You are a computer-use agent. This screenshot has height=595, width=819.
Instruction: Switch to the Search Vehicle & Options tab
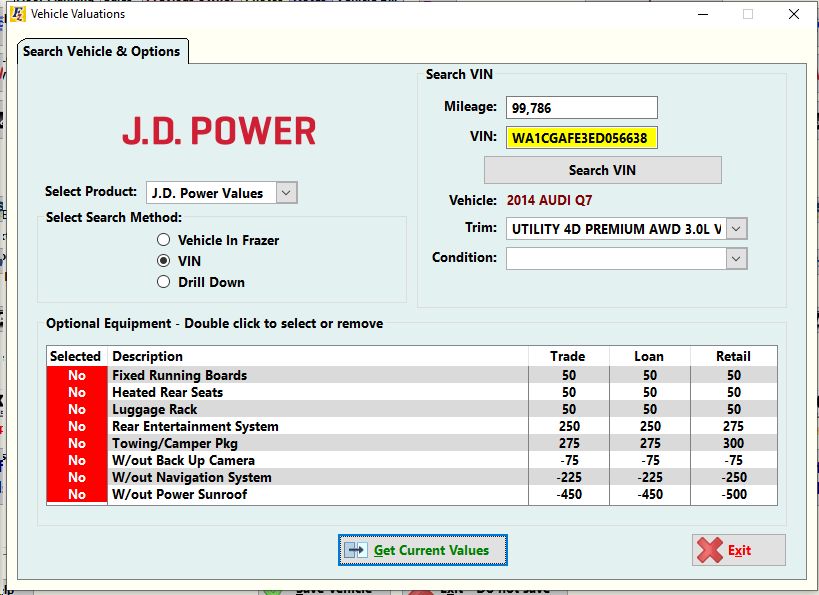click(101, 51)
